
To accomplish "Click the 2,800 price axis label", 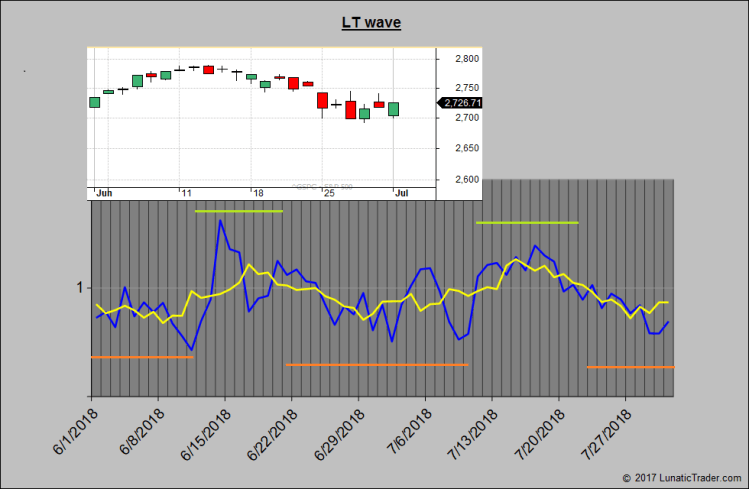I will pos(460,59).
